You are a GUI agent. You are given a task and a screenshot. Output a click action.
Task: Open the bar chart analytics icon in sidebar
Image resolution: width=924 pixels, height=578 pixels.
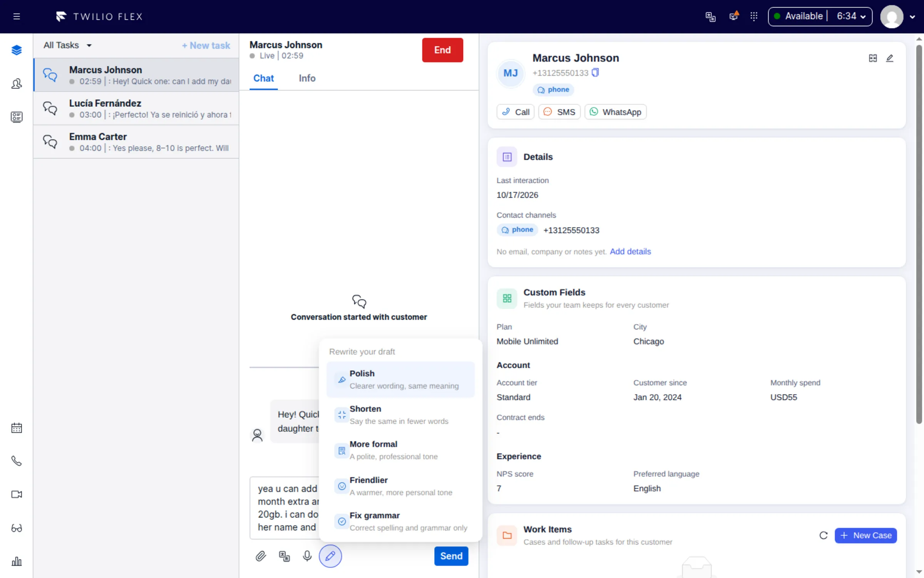tap(17, 561)
